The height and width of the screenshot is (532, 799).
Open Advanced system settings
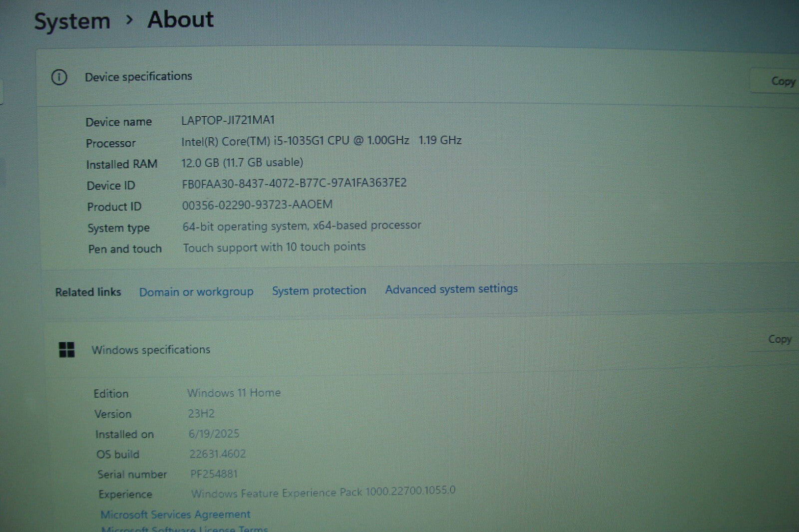451,289
